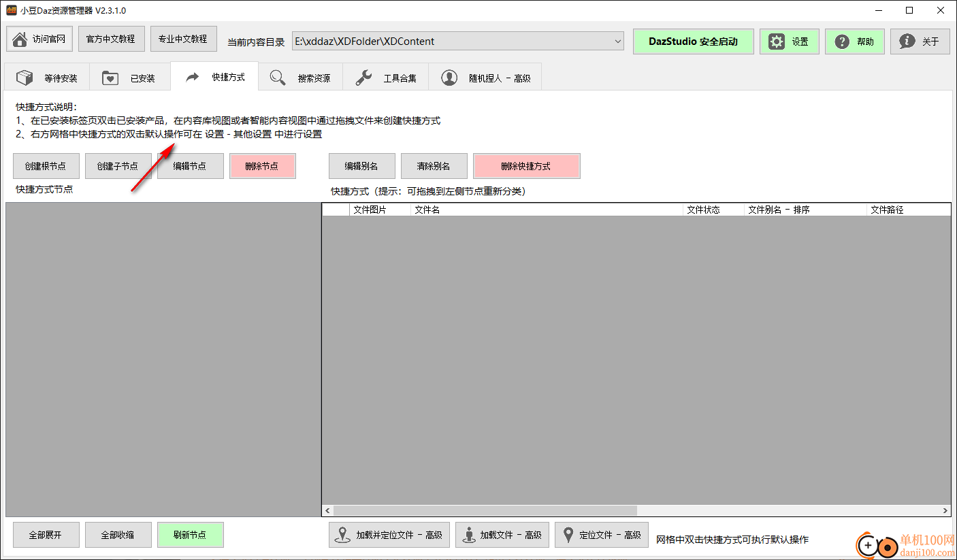
Task: Go to 随机捏人 - 高级 tab
Action: 485,78
